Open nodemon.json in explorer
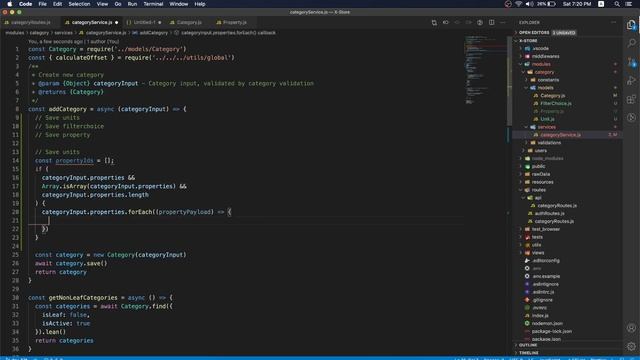This screenshot has height=360, width=640. (548, 323)
